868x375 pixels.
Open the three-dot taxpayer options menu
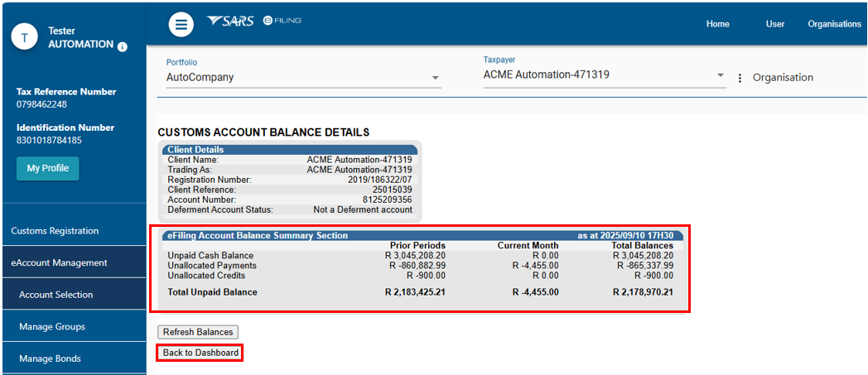click(740, 78)
